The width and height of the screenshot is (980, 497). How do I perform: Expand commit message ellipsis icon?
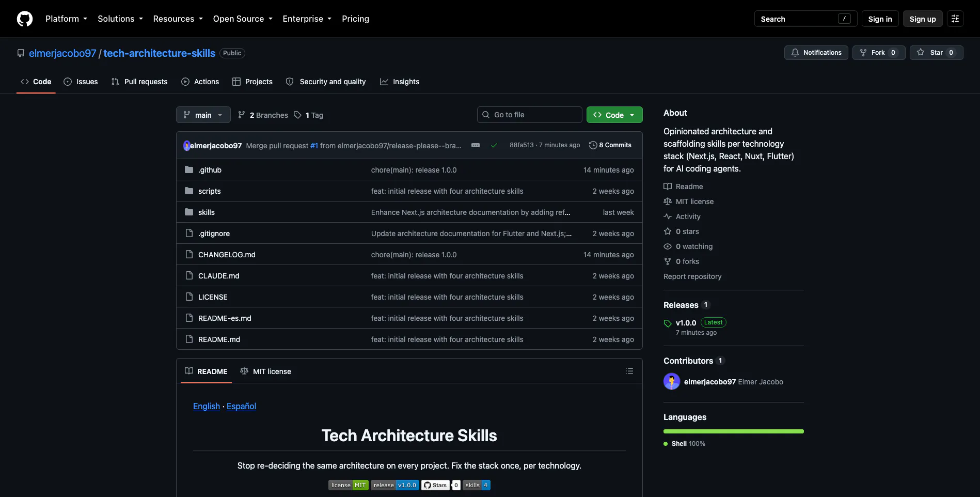(x=476, y=145)
